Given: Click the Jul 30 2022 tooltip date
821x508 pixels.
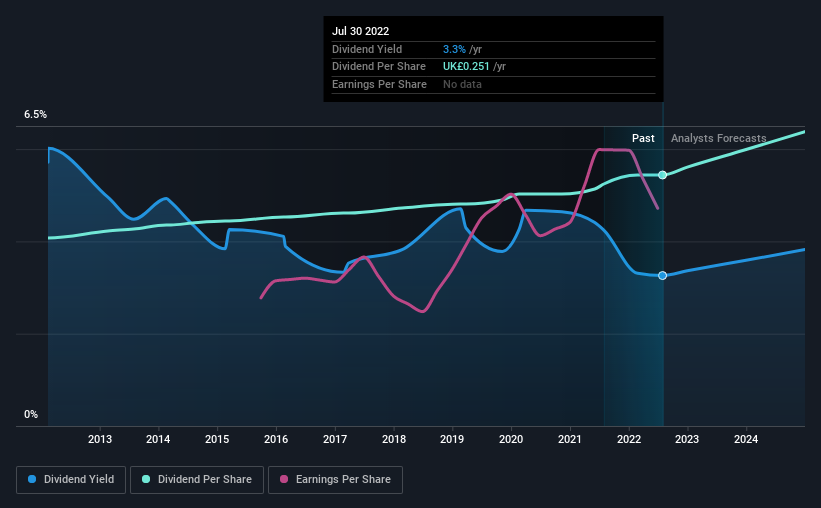Looking at the screenshot, I should pos(360,31).
